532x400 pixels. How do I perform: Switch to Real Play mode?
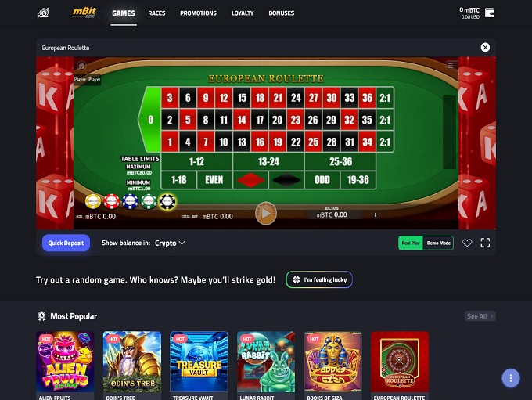[411, 243]
